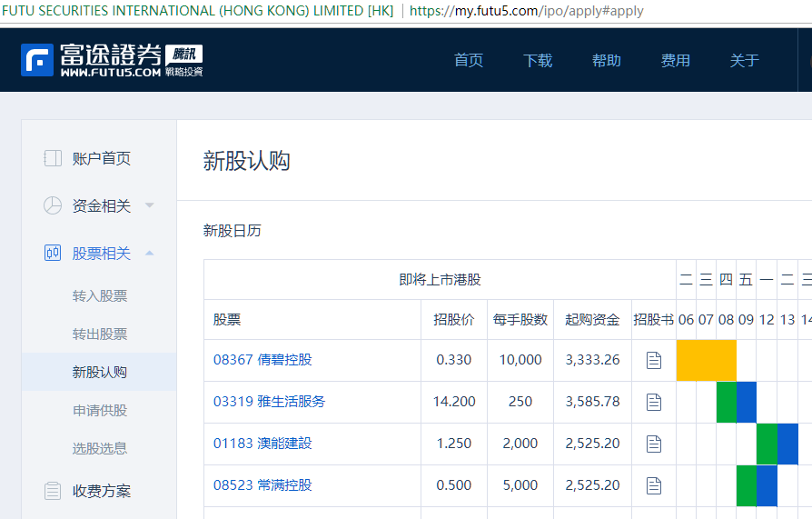812x519 pixels.
Task: Select 申请供股 in the sidebar
Action: click(100, 410)
